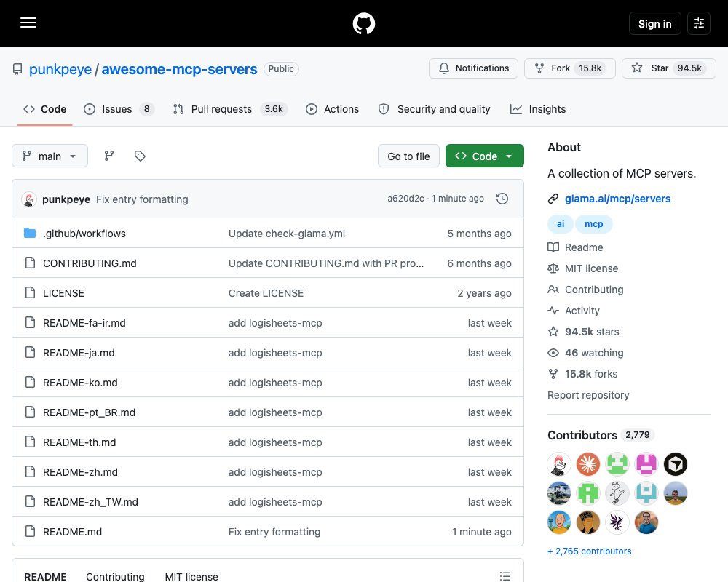Open README-fa-ir.md file
The width and height of the screenshot is (728, 582).
84,323
